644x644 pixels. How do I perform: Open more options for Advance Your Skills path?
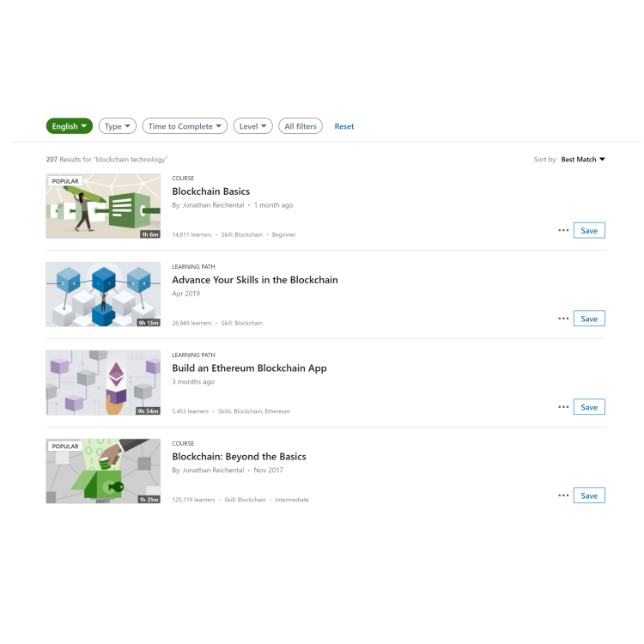pos(563,319)
